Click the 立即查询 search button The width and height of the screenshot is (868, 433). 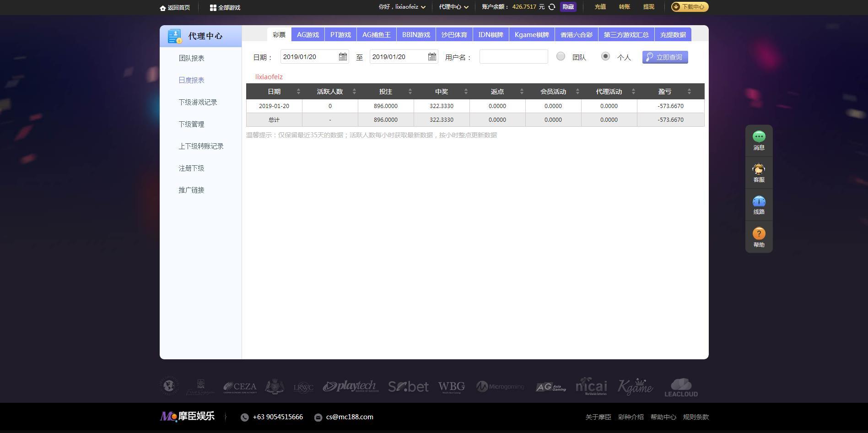(x=665, y=57)
